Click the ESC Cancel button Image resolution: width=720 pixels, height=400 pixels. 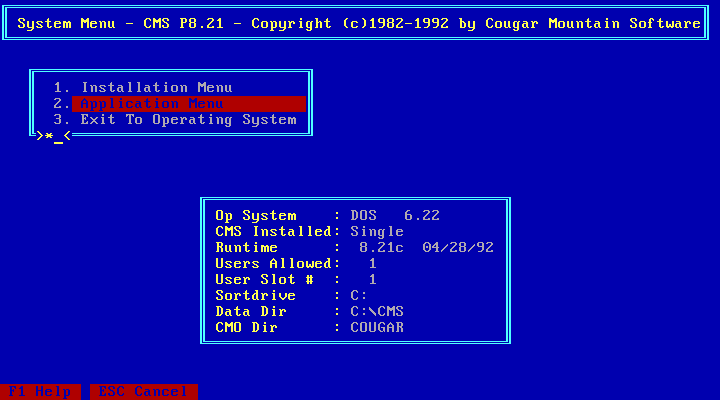coord(144,392)
